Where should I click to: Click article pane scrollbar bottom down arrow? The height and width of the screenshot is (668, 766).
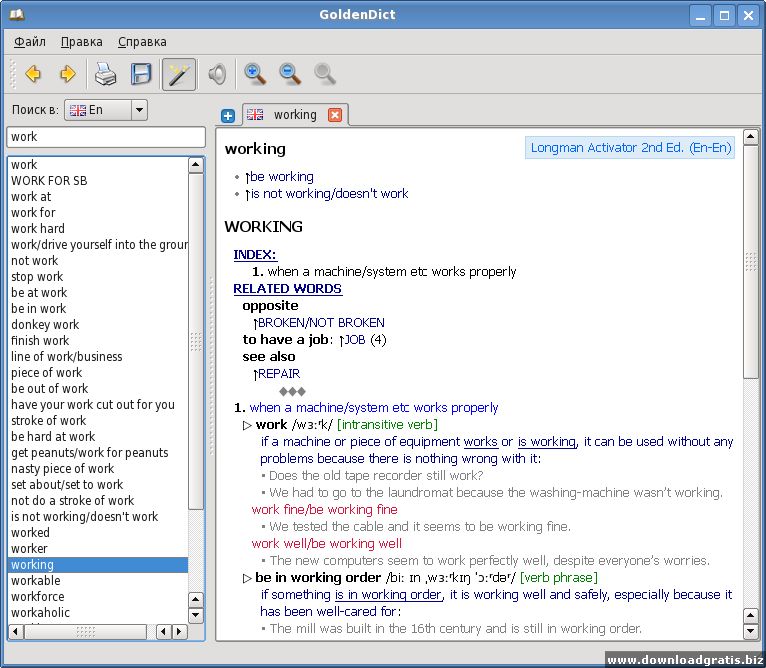coord(750,631)
